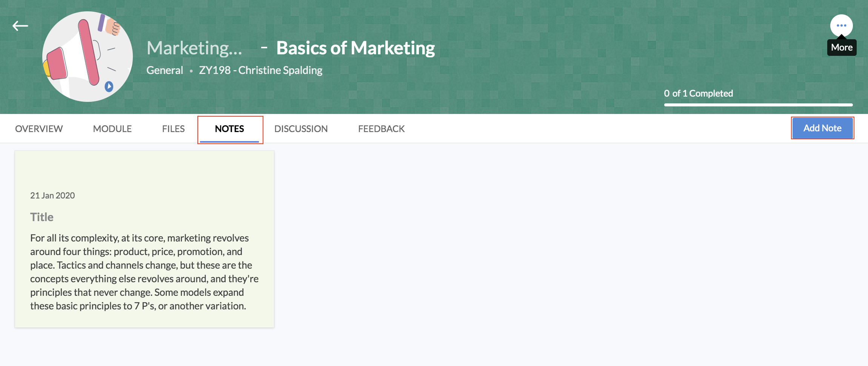Click the truncated Marketing... course name
Screen dimensions: 868x366
coord(194,48)
